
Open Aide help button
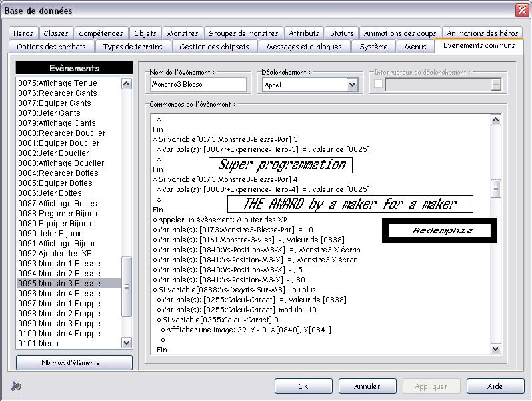point(495,386)
